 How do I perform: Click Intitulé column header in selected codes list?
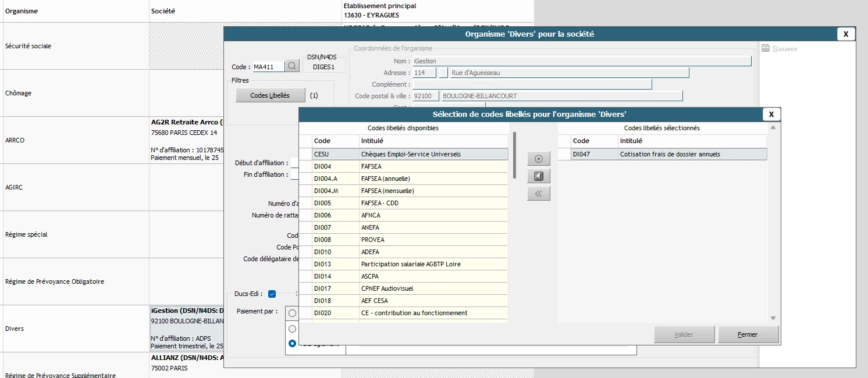point(692,141)
